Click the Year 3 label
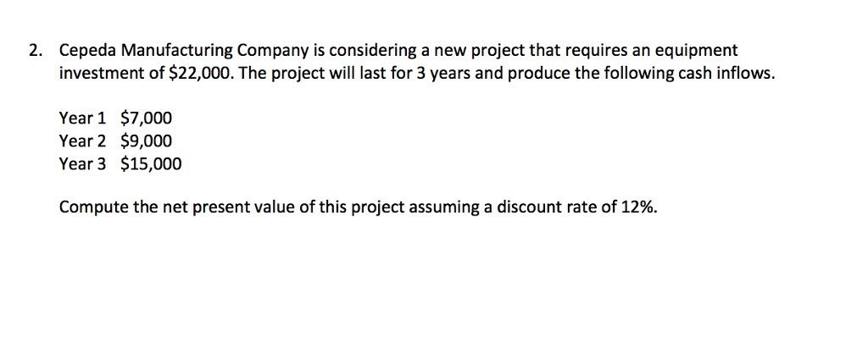This screenshot has height=348, width=868. coord(82,164)
